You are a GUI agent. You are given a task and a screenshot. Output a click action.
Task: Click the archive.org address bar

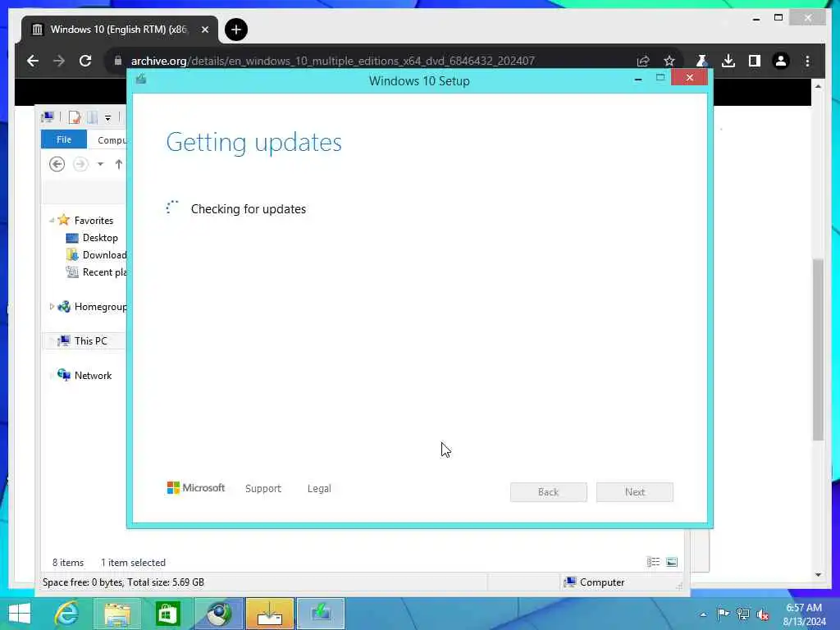(332, 61)
